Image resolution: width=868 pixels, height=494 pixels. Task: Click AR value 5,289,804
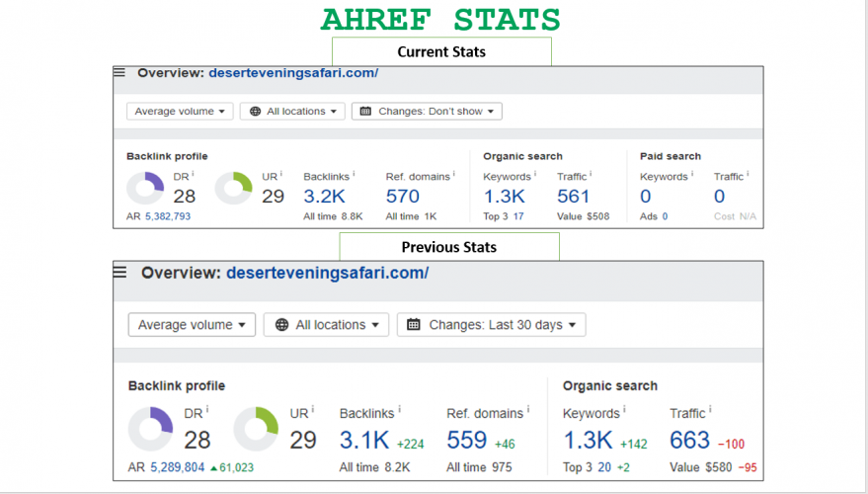[177, 467]
